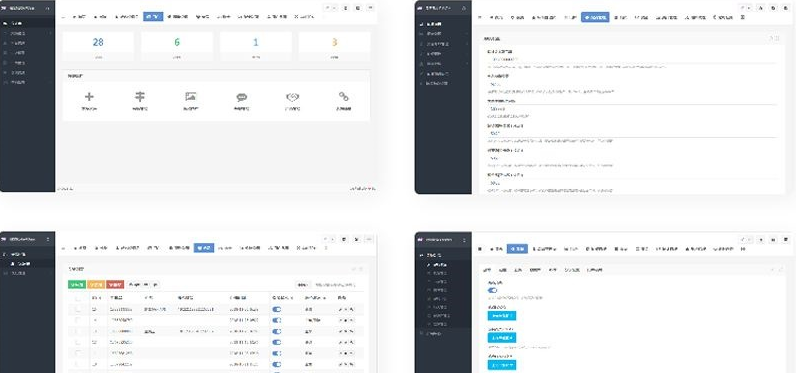This screenshot has height=373, width=801.
Task: Toggle the switch in the fourth table row
Action: [277, 342]
